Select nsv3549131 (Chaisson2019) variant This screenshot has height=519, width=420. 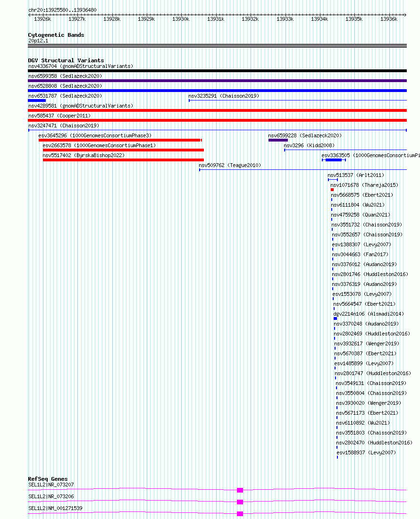[x=371, y=384]
